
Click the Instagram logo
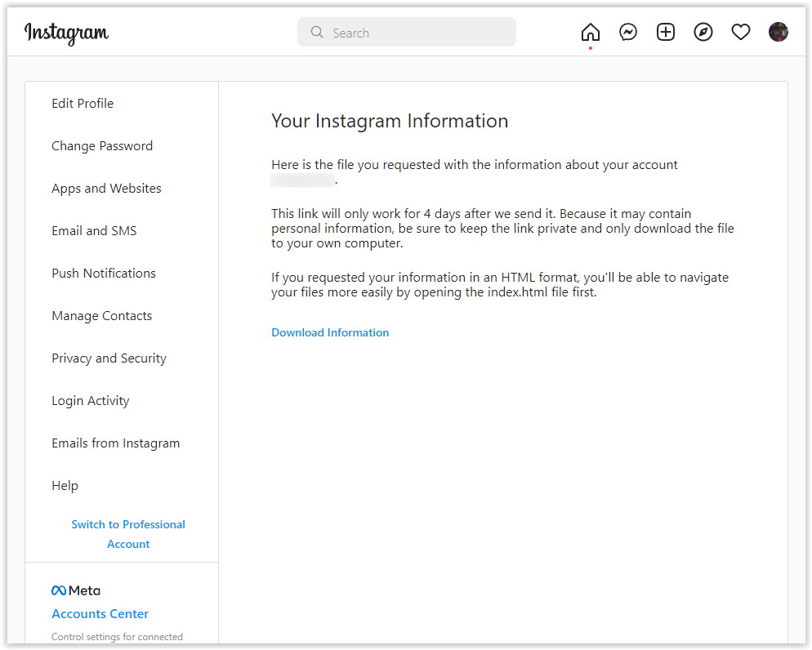(x=65, y=33)
